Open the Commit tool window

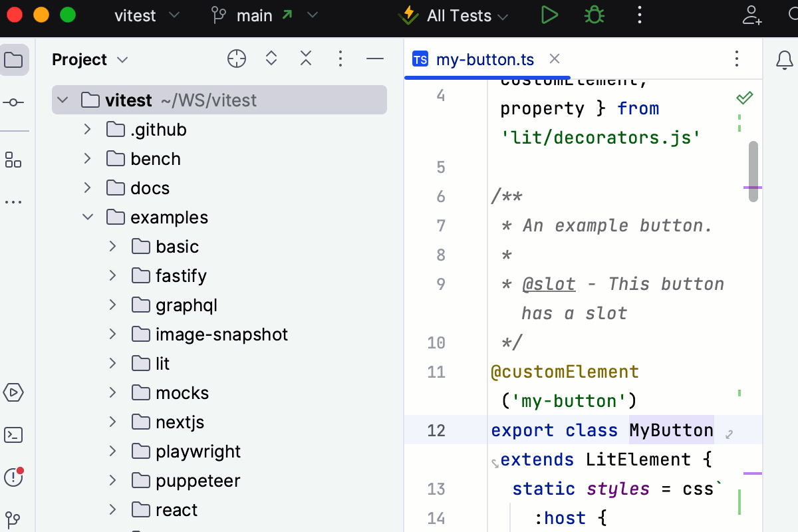(x=15, y=102)
